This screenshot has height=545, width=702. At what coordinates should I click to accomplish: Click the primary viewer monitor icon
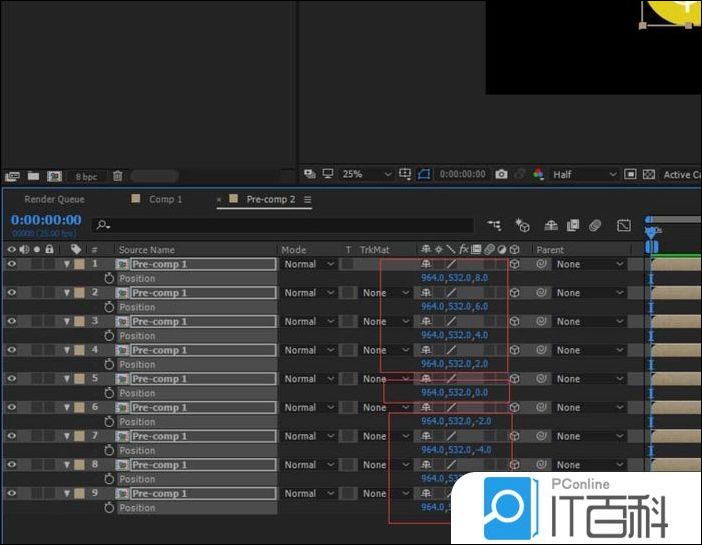coord(328,174)
